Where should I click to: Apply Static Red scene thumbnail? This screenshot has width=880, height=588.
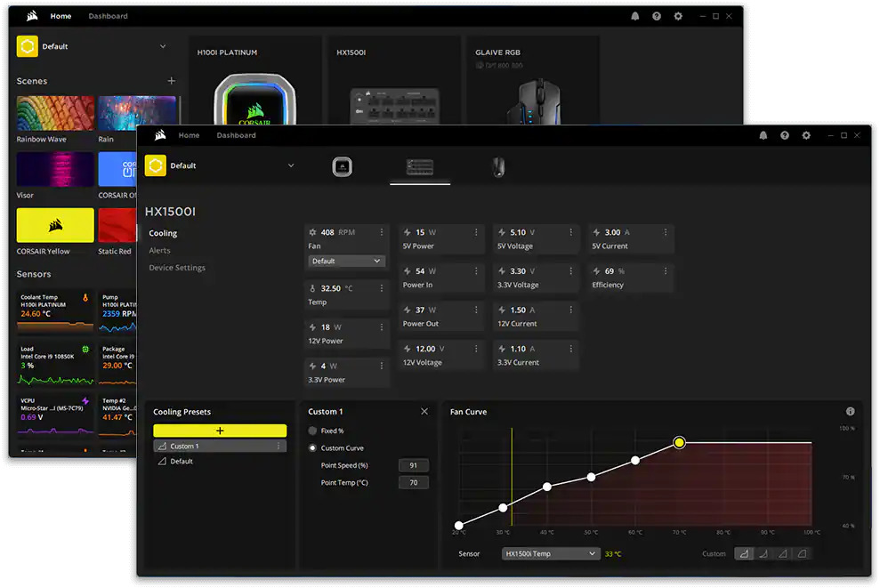(117, 226)
